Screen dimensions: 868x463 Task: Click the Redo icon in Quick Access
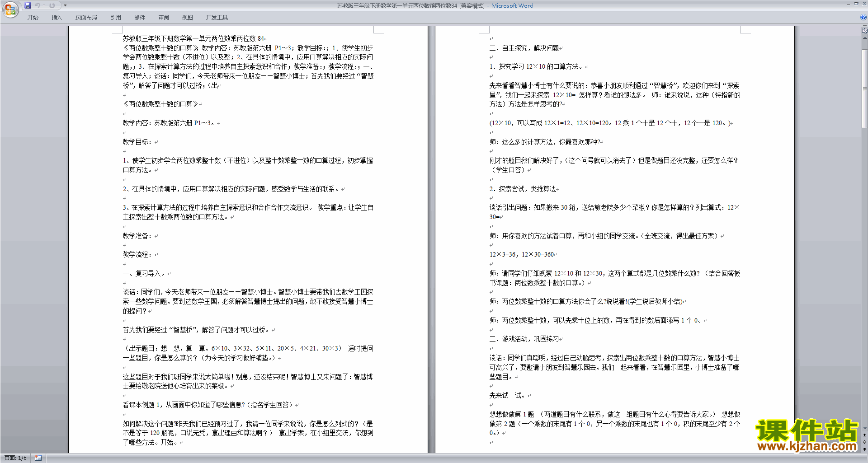coord(52,5)
